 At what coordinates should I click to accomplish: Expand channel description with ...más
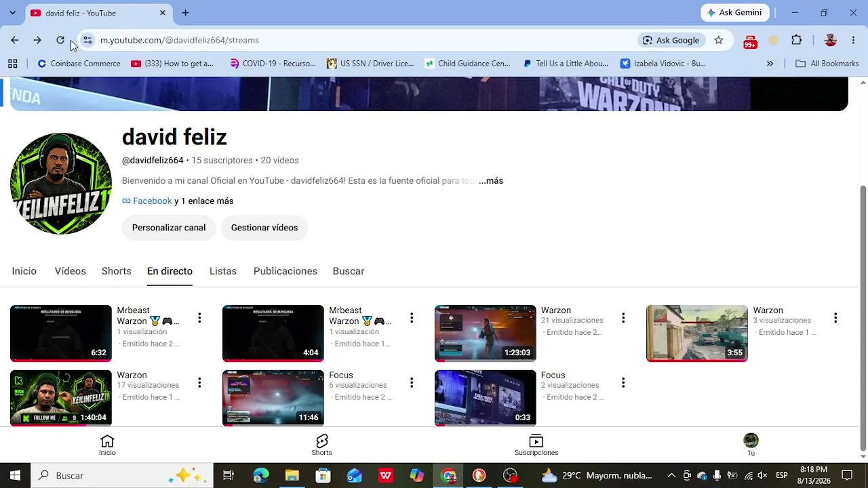[491, 181]
